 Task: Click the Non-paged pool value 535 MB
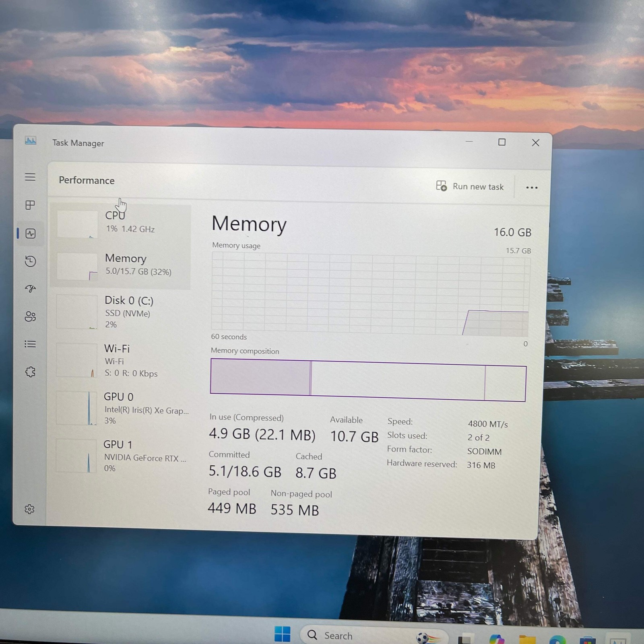point(295,510)
